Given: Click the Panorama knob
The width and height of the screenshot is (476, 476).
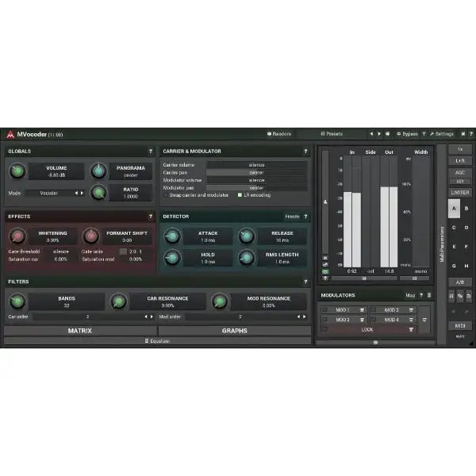Looking at the screenshot, I should [98, 171].
